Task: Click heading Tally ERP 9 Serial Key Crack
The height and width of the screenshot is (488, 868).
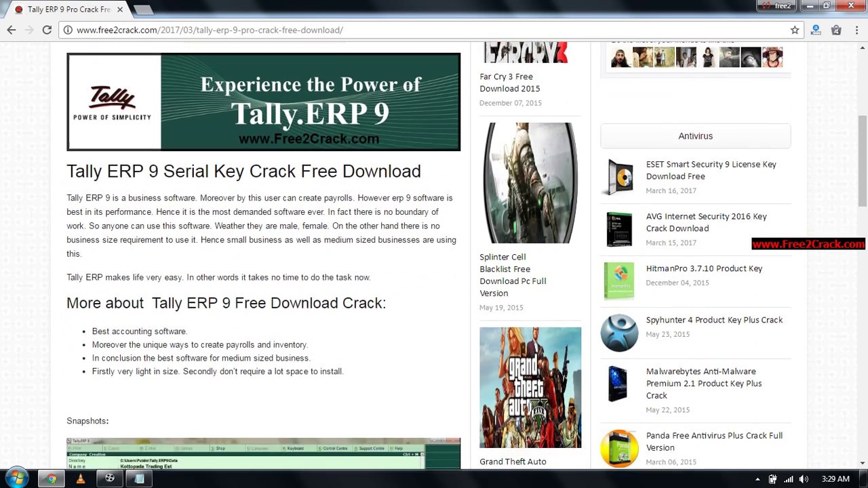Action: tap(243, 171)
